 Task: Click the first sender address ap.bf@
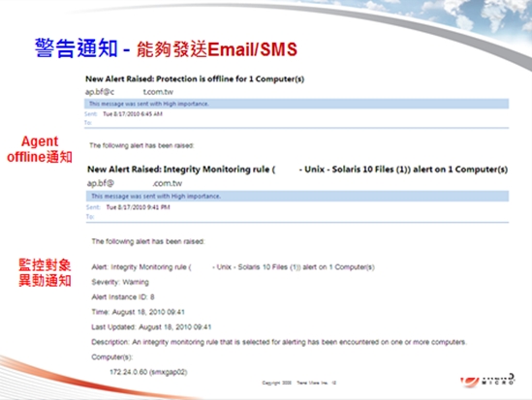click(129, 92)
